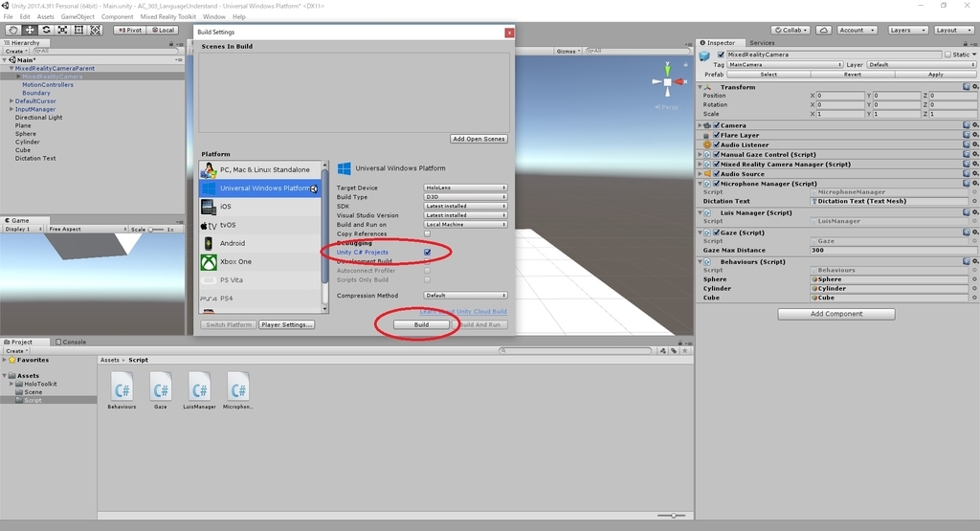Select Directional Light in Hierarchy

[38, 118]
